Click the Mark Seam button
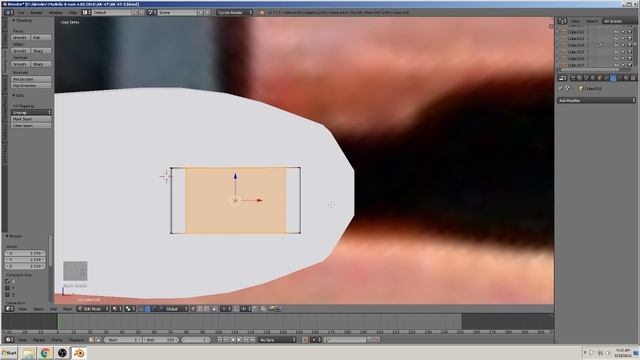640x360 pixels. coord(31,119)
